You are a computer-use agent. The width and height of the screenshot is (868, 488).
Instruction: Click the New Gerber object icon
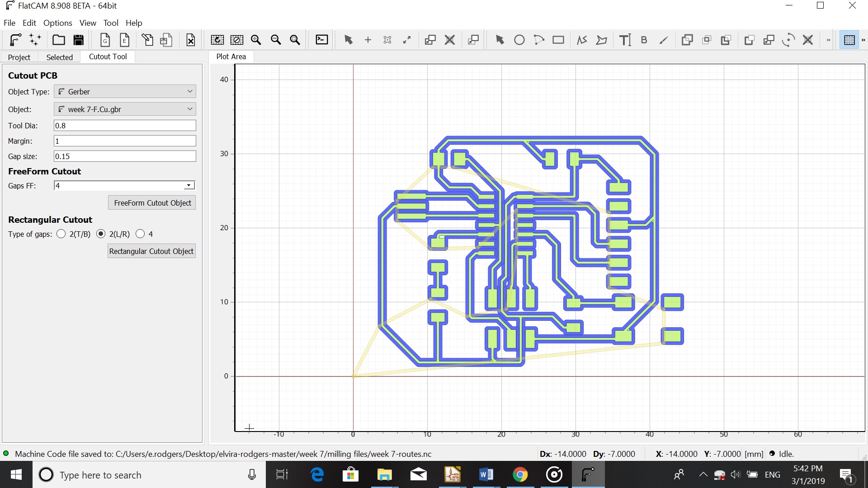(105, 40)
